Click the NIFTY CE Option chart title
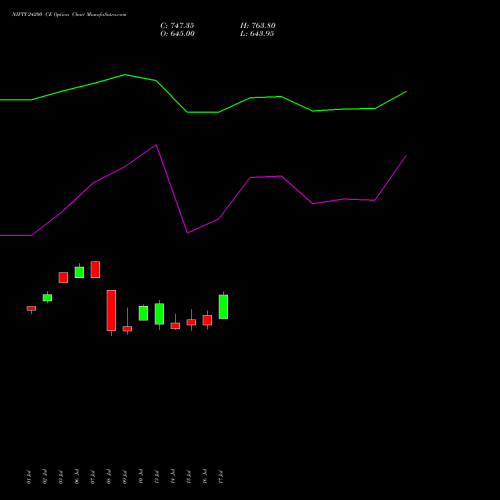500x500 pixels. point(69,14)
